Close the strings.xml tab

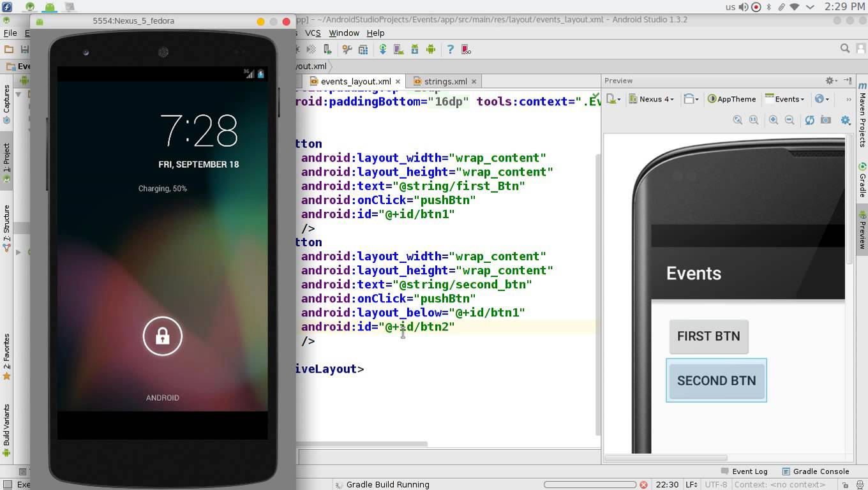tap(474, 81)
